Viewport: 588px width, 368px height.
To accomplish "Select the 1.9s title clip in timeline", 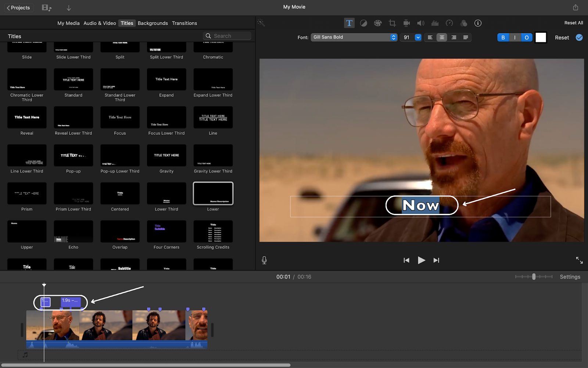I will click(71, 302).
